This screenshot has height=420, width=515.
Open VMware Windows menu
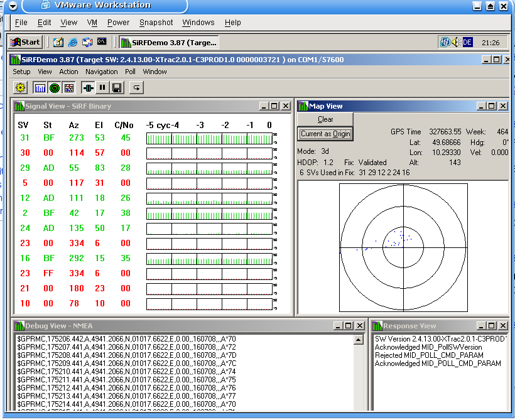click(198, 23)
